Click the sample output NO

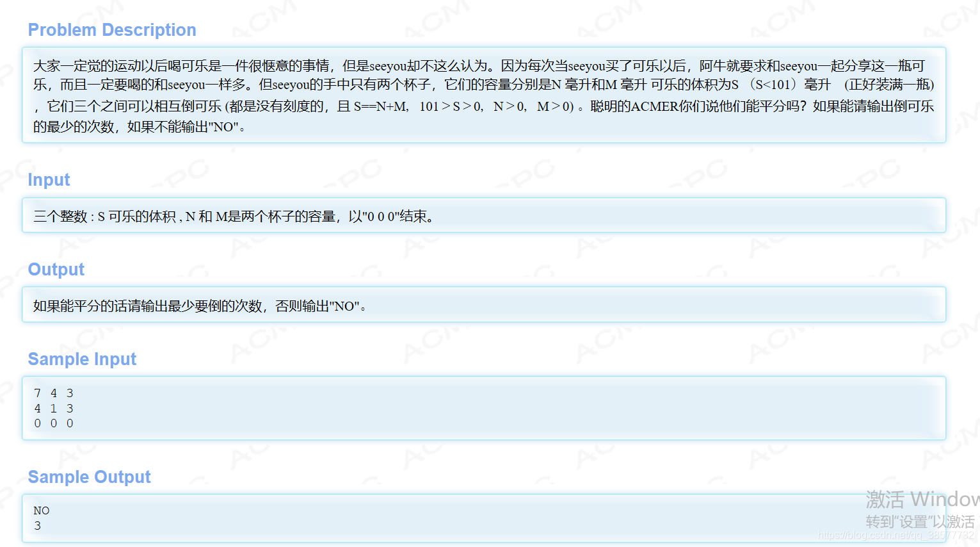pyautogui.click(x=42, y=510)
